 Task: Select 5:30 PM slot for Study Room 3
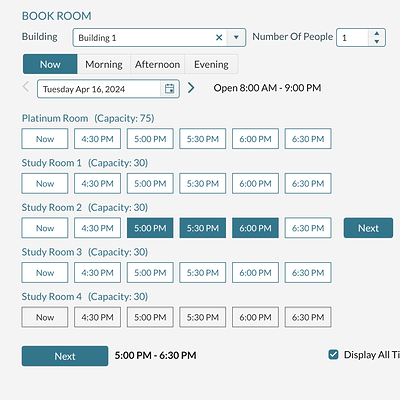pos(203,273)
